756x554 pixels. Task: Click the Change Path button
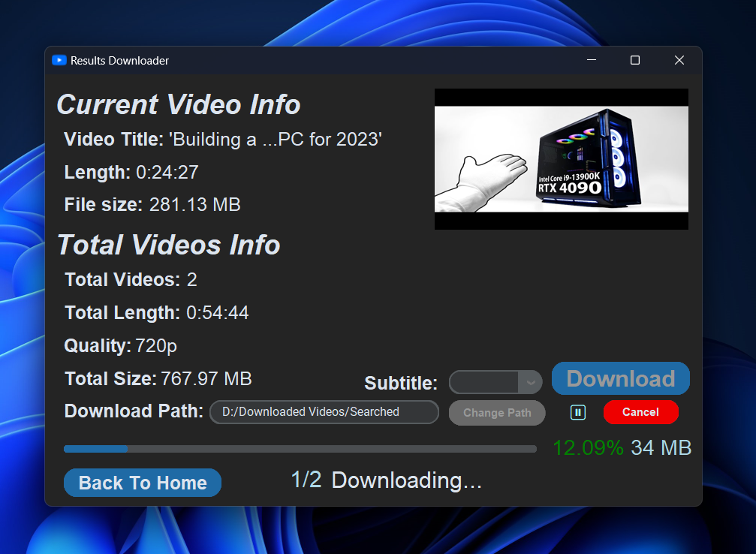coord(497,413)
